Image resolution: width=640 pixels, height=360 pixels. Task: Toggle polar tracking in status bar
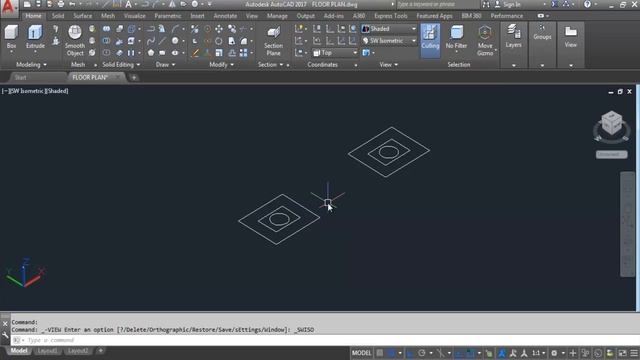(422, 353)
